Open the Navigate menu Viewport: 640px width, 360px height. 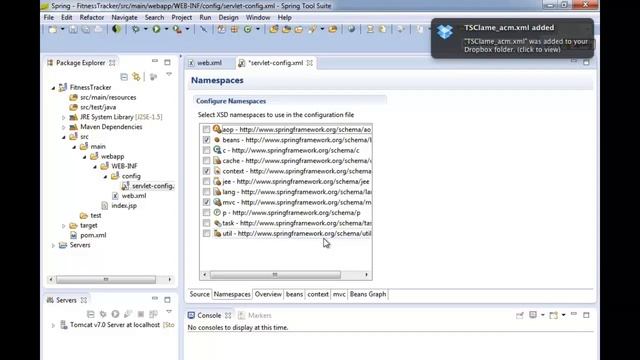pyautogui.click(x=124, y=18)
